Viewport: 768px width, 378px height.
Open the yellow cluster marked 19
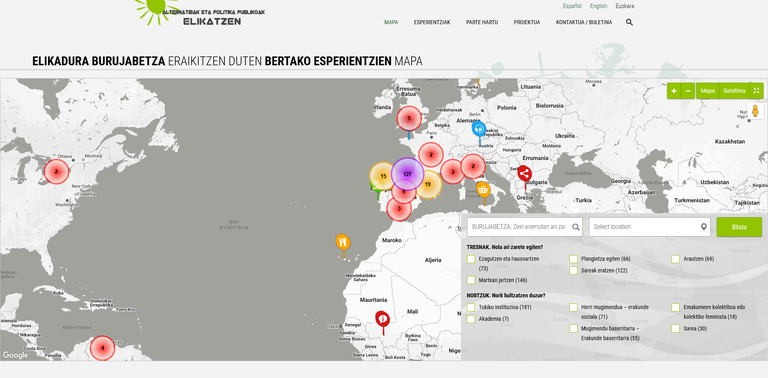428,185
